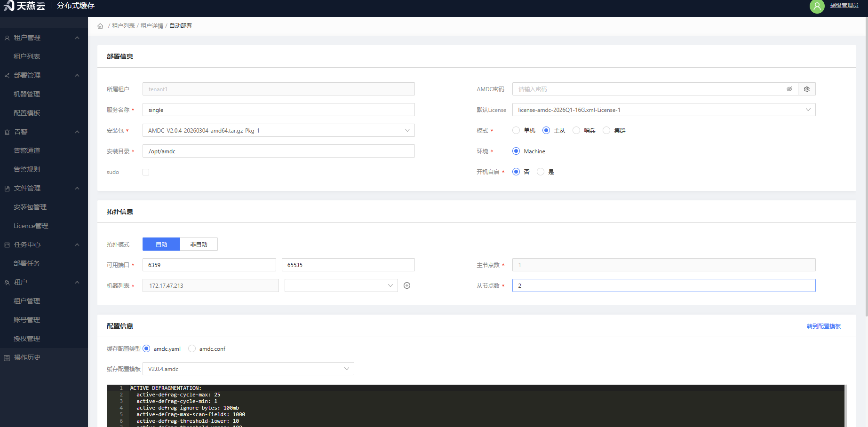Collapse the 文件管理 sidebar group
Viewport: 868px width, 427px height.
pos(77,188)
